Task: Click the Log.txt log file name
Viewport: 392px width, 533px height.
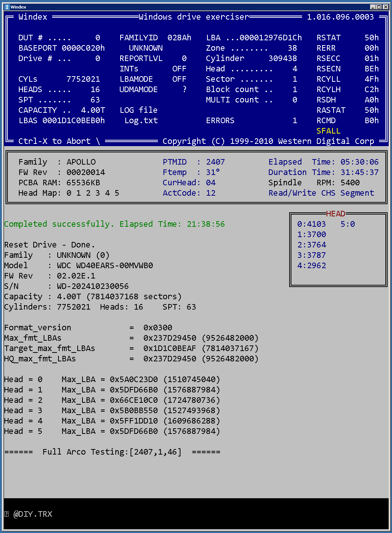Action: pos(141,121)
